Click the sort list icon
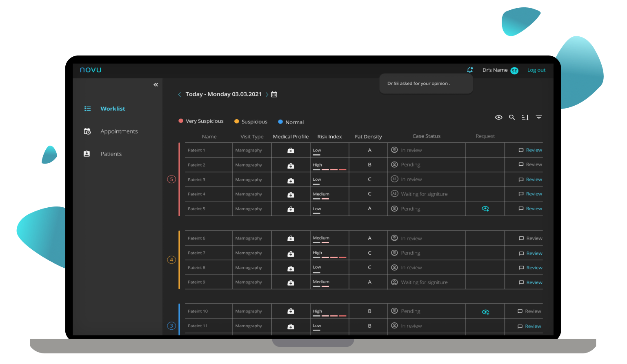Screen dimensions: 627x364 (x=525, y=118)
